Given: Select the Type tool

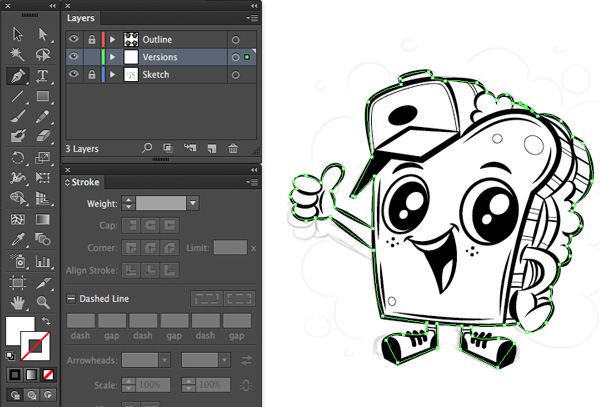Looking at the screenshot, I should [x=43, y=76].
